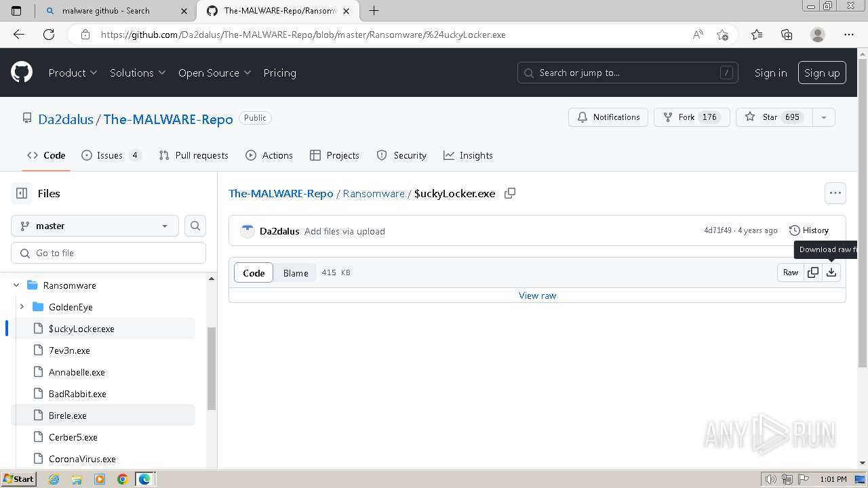This screenshot has height=488, width=868.
Task: Click the GitHub logo icon
Action: [x=22, y=73]
